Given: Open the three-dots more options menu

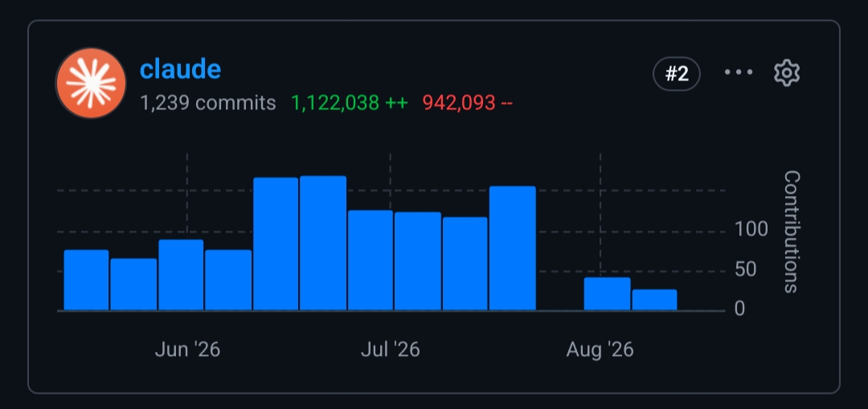Looking at the screenshot, I should click(739, 72).
